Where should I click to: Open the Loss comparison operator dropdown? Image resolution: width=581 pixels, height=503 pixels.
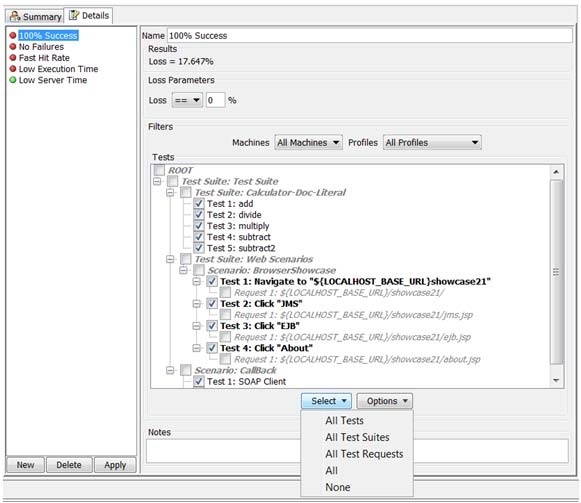187,100
